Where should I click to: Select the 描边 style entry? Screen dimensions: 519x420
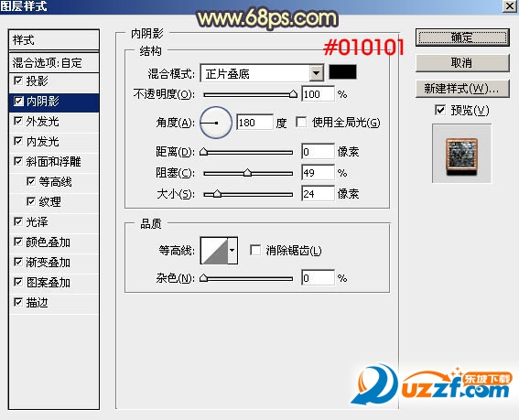37,303
